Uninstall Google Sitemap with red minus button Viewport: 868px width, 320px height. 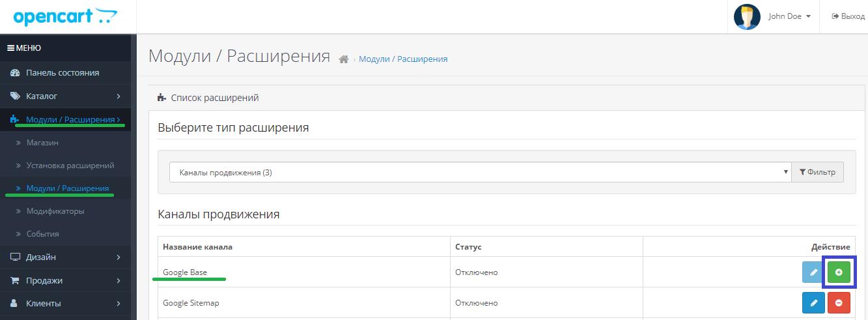(839, 303)
